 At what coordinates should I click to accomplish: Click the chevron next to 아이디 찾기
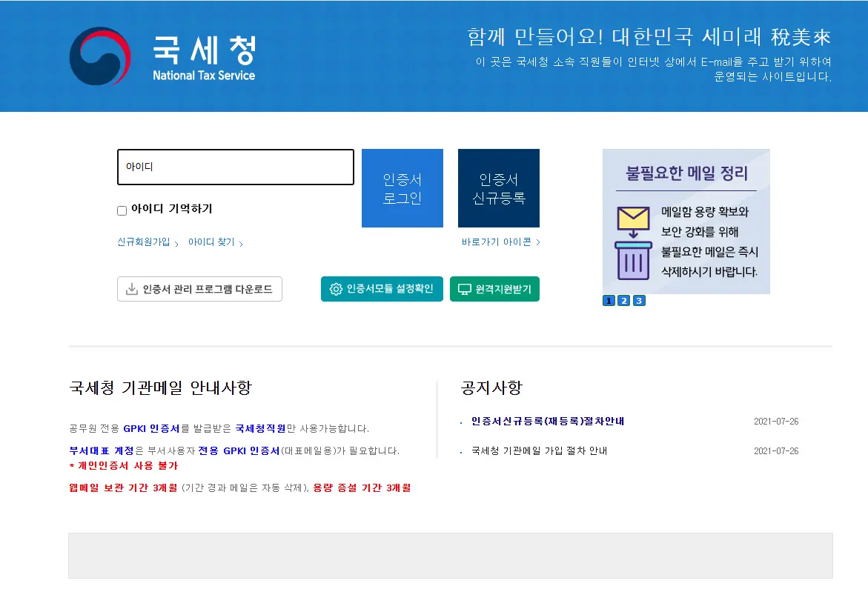241,243
